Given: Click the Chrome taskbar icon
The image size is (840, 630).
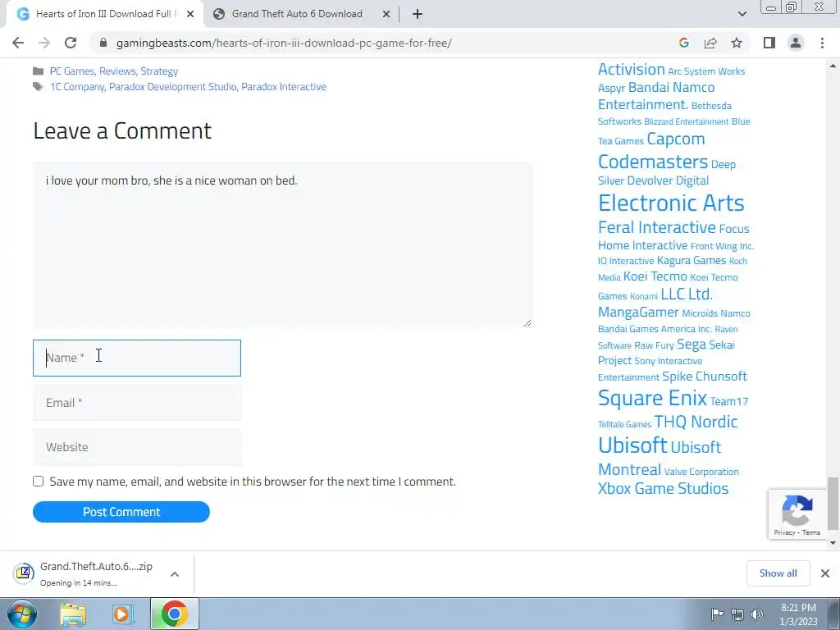Looking at the screenshot, I should point(174,614).
